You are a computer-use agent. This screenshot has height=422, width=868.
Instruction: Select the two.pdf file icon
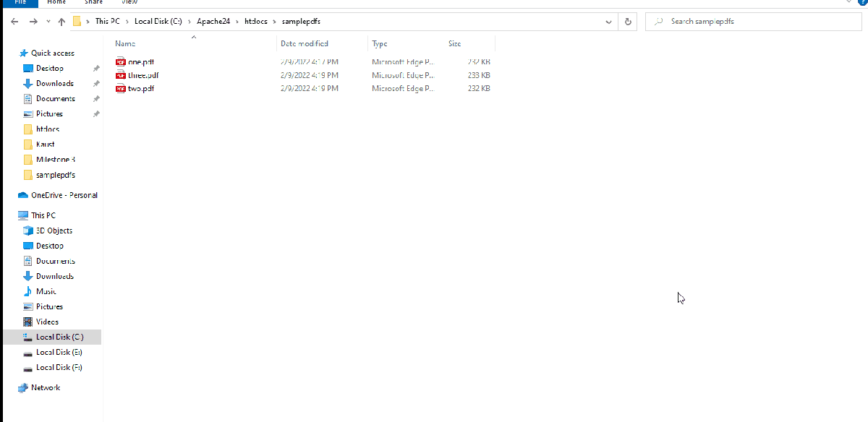click(121, 89)
